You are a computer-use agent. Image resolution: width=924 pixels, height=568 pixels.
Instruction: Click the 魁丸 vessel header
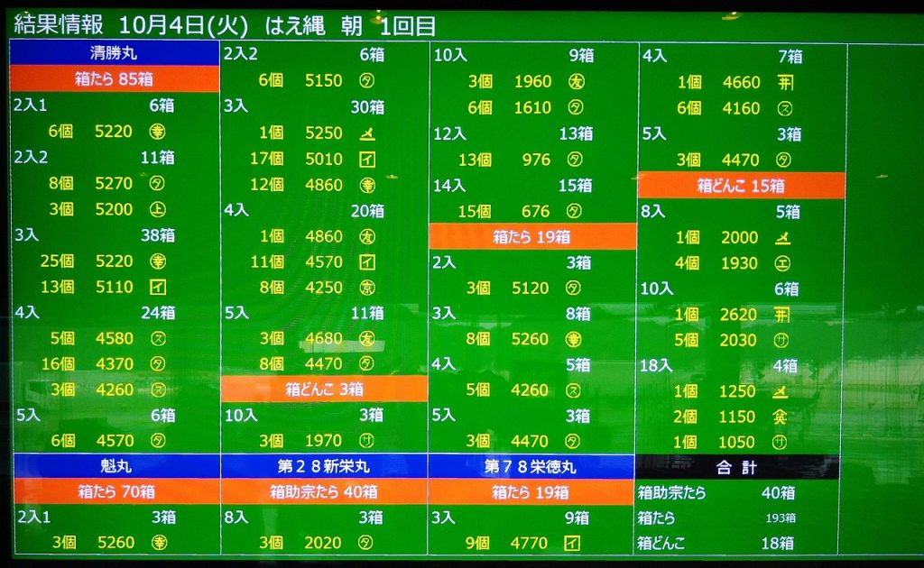coord(116,467)
